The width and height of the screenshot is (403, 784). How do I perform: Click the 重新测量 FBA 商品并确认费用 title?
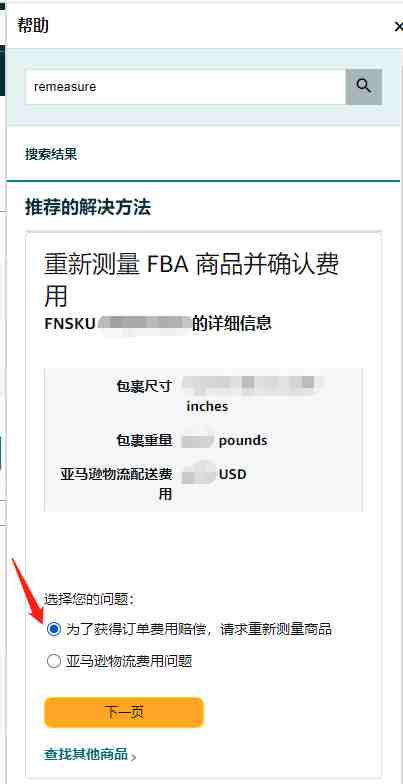point(192,280)
